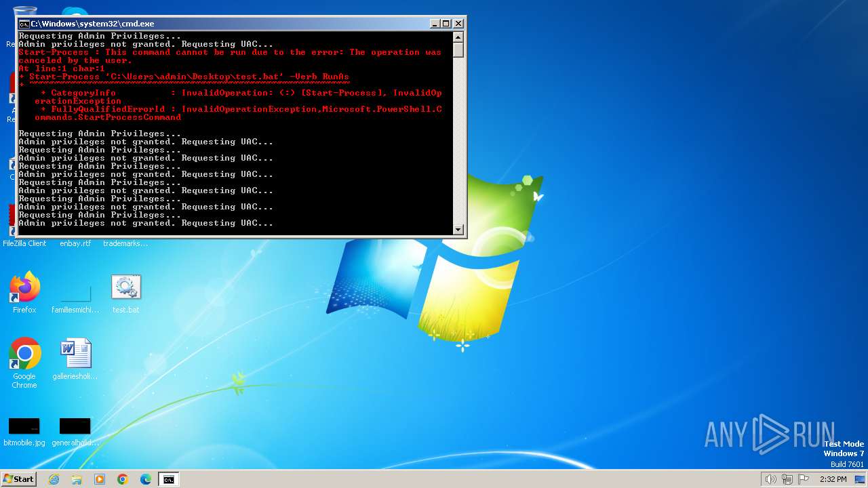Screen dimensions: 868x488
Task: Open Action Center flag icon
Action: click(x=804, y=479)
